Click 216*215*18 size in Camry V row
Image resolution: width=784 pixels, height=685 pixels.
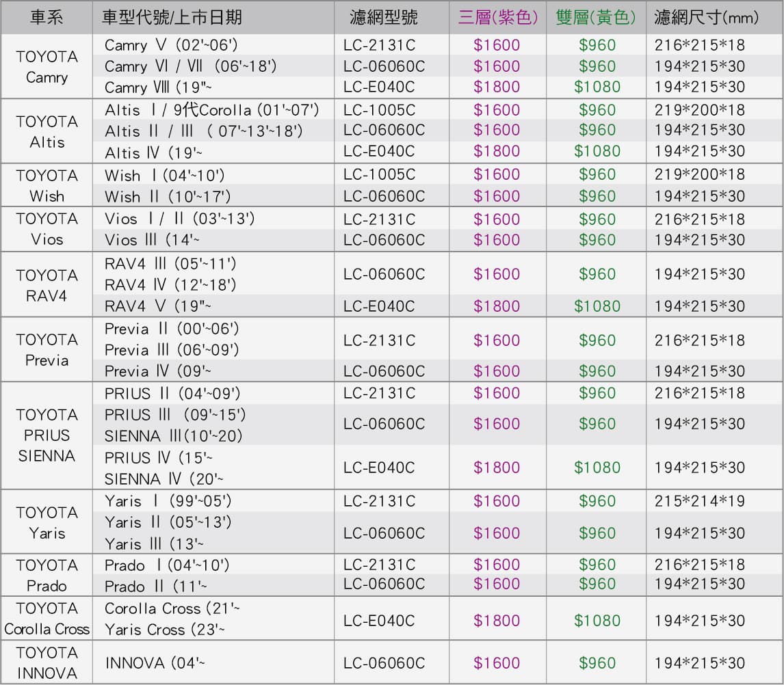click(x=699, y=46)
